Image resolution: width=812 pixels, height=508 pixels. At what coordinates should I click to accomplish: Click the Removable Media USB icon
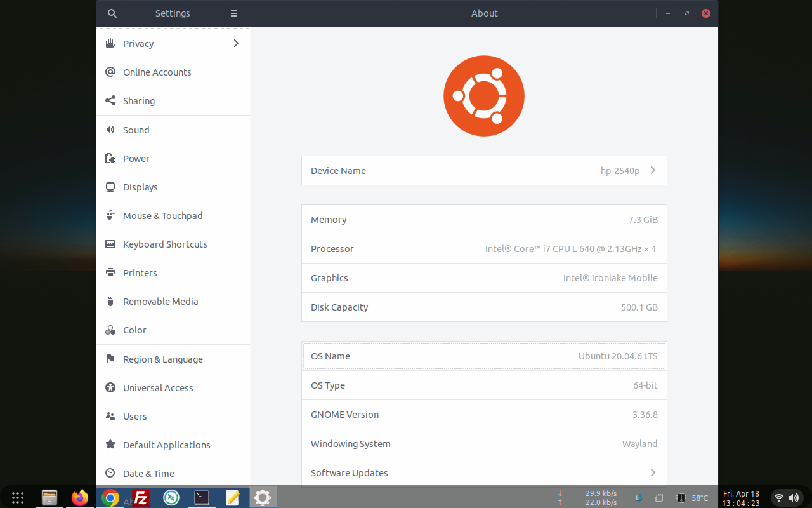click(110, 301)
